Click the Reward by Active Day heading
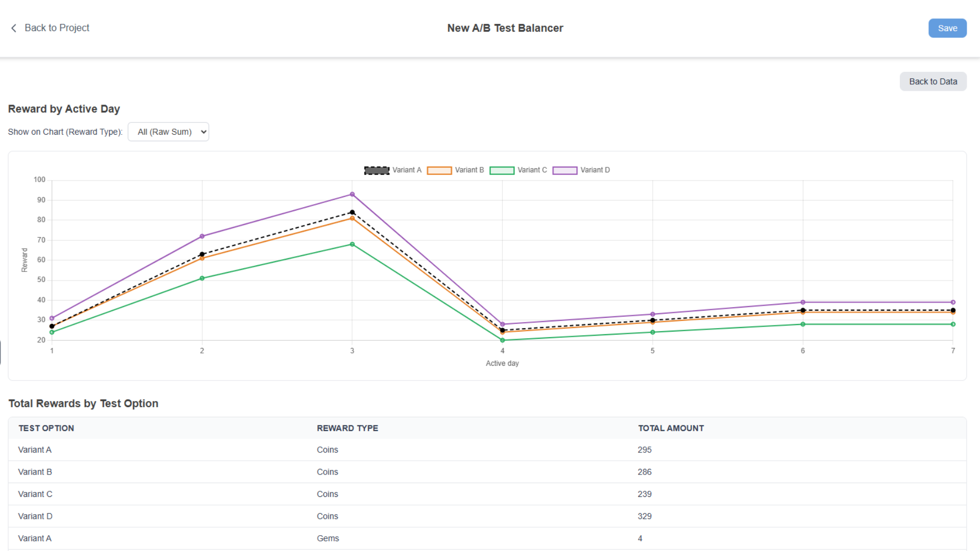 [64, 109]
